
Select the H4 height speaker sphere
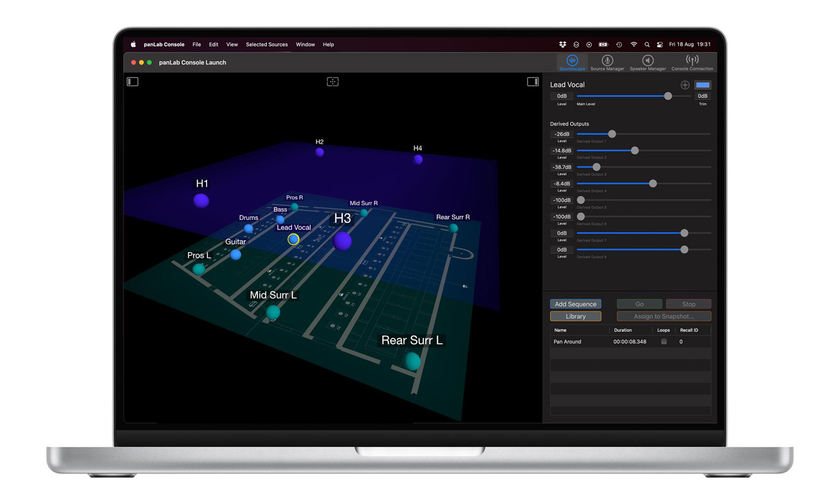[x=418, y=160]
